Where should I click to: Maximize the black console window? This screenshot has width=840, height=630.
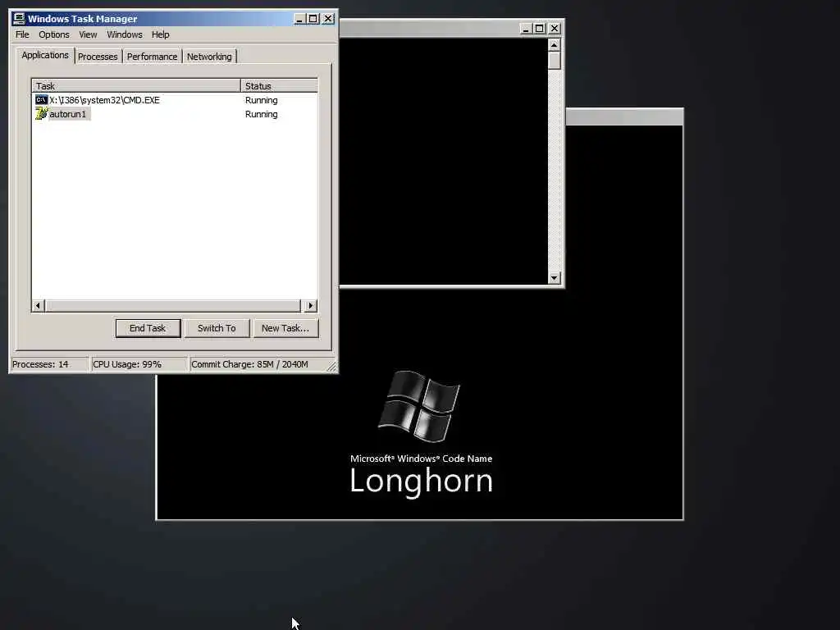(x=540, y=29)
